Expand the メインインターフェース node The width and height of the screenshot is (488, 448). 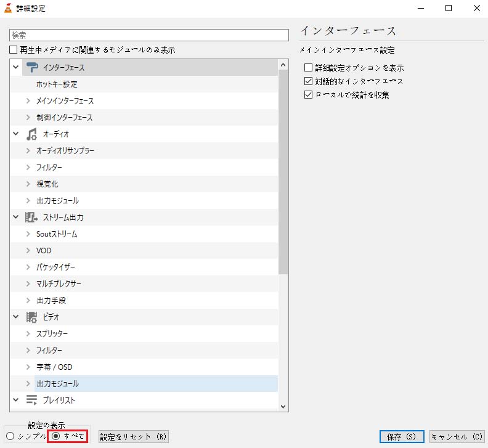pos(28,100)
